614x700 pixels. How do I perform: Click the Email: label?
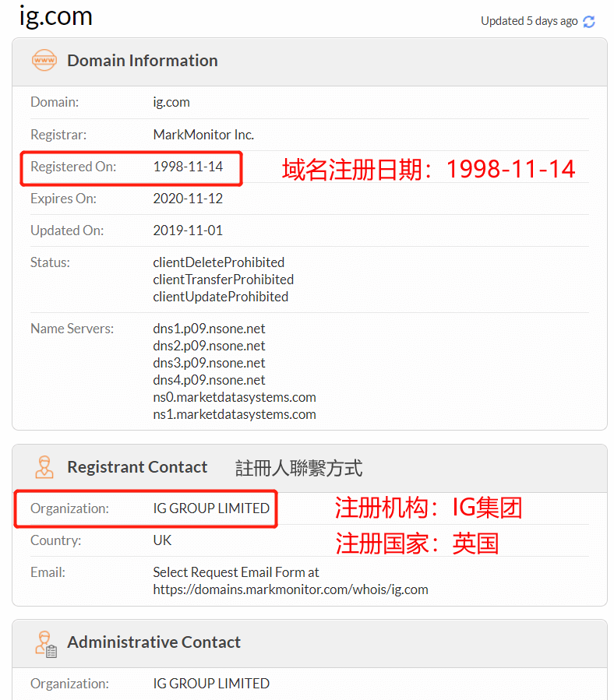pos(48,572)
